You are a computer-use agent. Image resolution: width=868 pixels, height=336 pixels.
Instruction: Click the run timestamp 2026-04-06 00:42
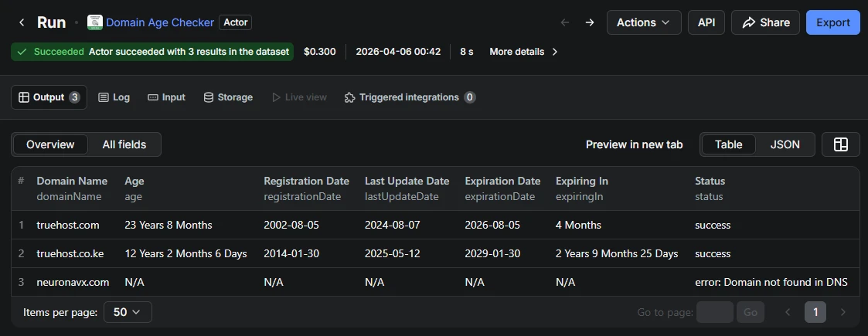[x=398, y=52]
